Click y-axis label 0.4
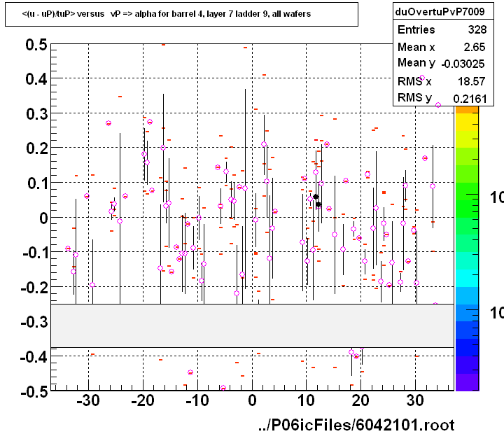The width and height of the screenshot is (504, 434). click(36, 79)
